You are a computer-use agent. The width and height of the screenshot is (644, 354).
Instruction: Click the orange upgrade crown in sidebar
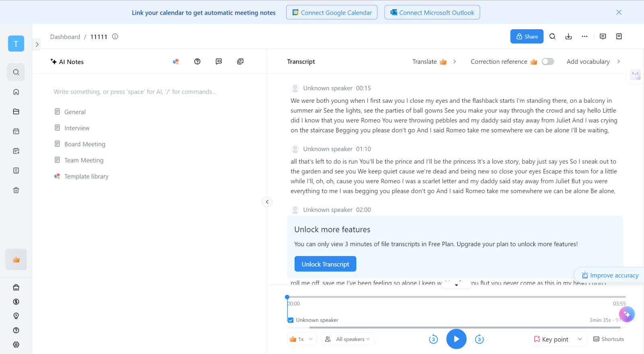[x=16, y=259]
